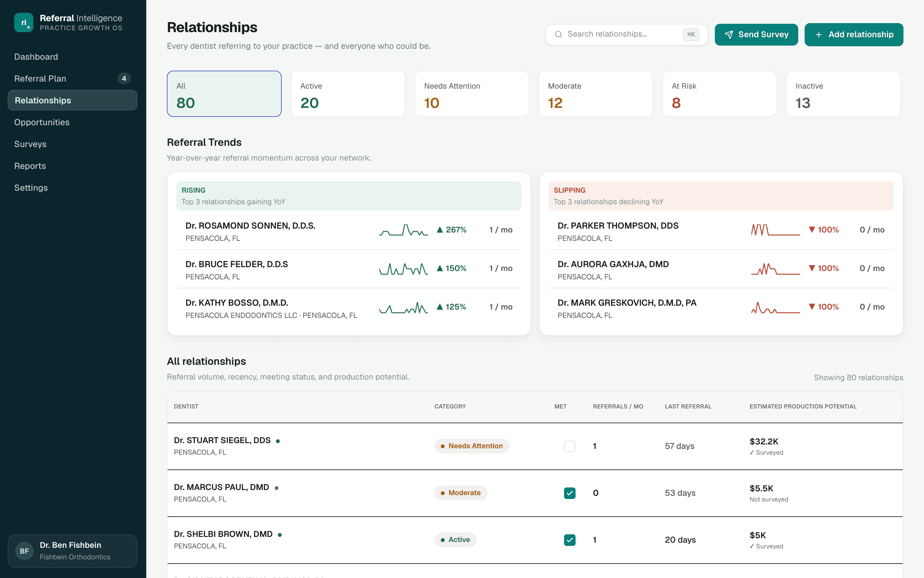
Task: Click the status dot next to Stuart Siegel
Action: [x=278, y=441]
